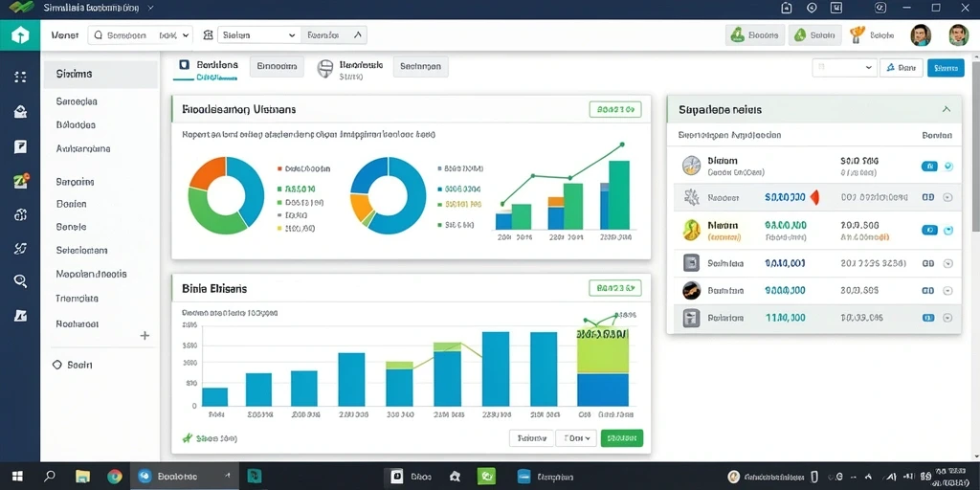Toggle the blue switch on the first panel row
The width and height of the screenshot is (980, 490).
tap(929, 167)
